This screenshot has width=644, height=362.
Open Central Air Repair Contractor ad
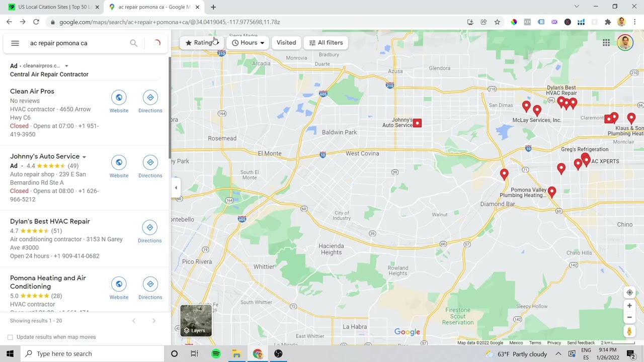click(49, 74)
